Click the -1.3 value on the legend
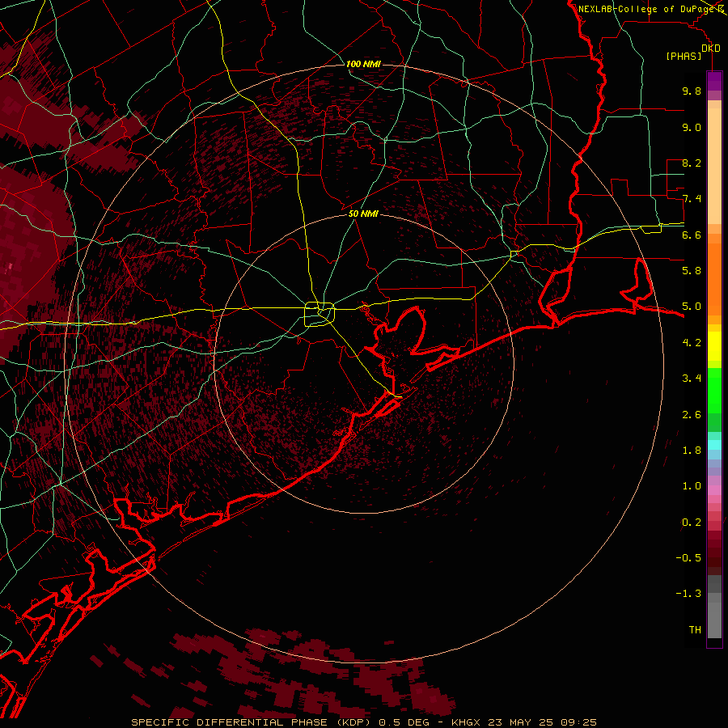The image size is (728, 728). (688, 594)
